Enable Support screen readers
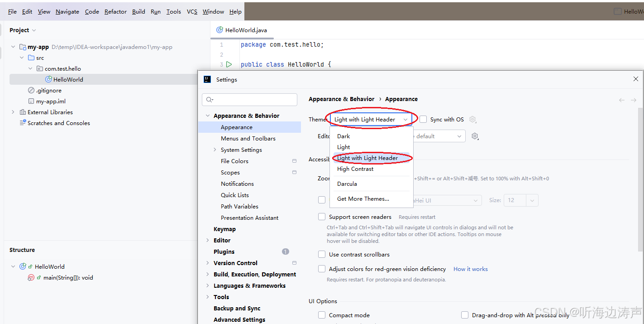This screenshot has height=324, width=644. (x=322, y=217)
